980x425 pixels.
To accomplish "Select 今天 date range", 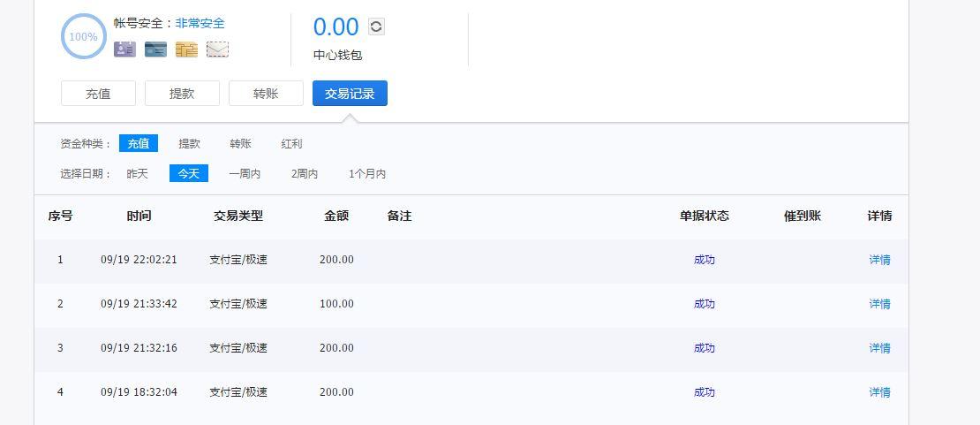I will pos(189,173).
